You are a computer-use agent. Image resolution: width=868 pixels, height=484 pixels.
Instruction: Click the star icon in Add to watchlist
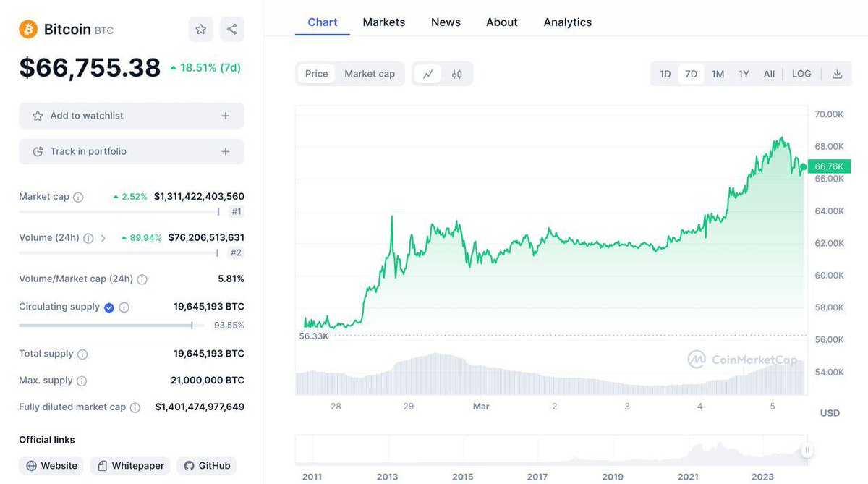(x=38, y=116)
